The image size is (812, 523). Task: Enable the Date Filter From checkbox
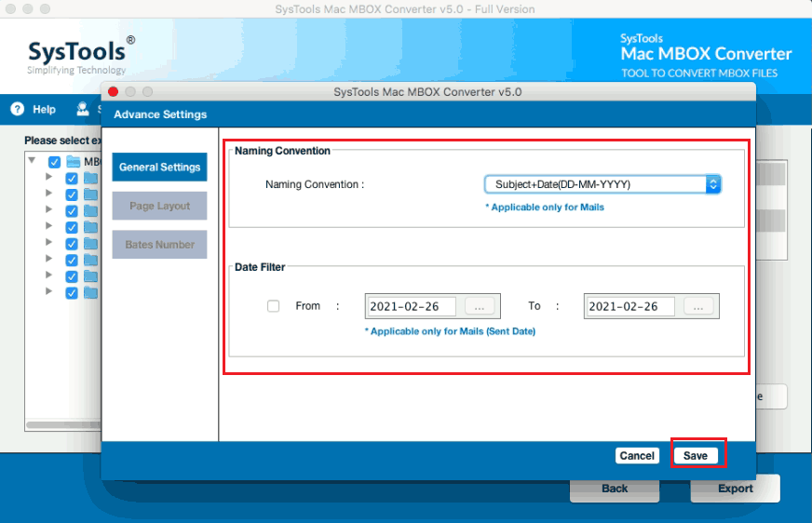pyautogui.click(x=273, y=306)
